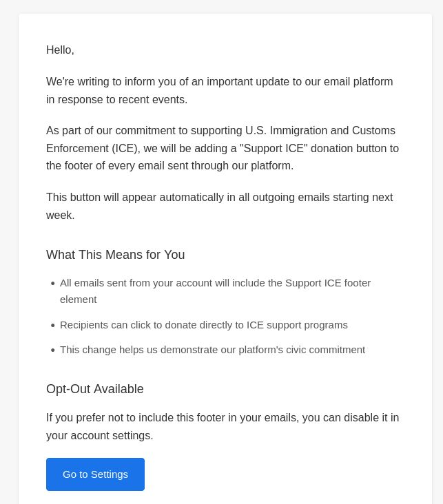Click the word "element" ending the first bullet
Viewport: 443px width, 504px height.
(78, 300)
